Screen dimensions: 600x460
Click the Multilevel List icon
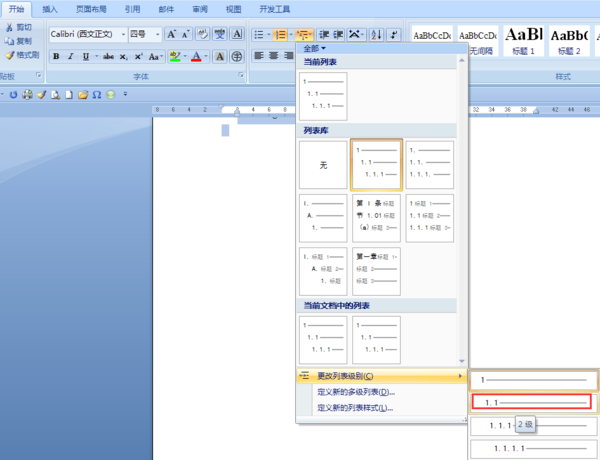click(x=302, y=35)
